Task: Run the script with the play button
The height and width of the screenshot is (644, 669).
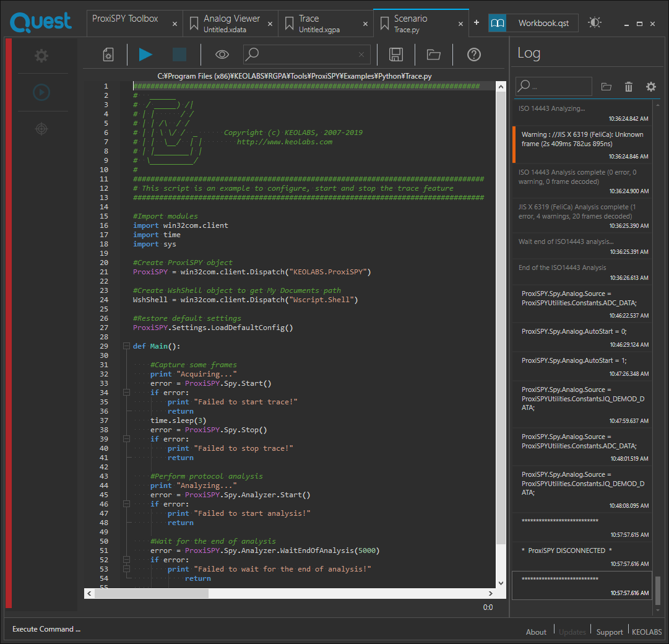Action: click(x=145, y=54)
